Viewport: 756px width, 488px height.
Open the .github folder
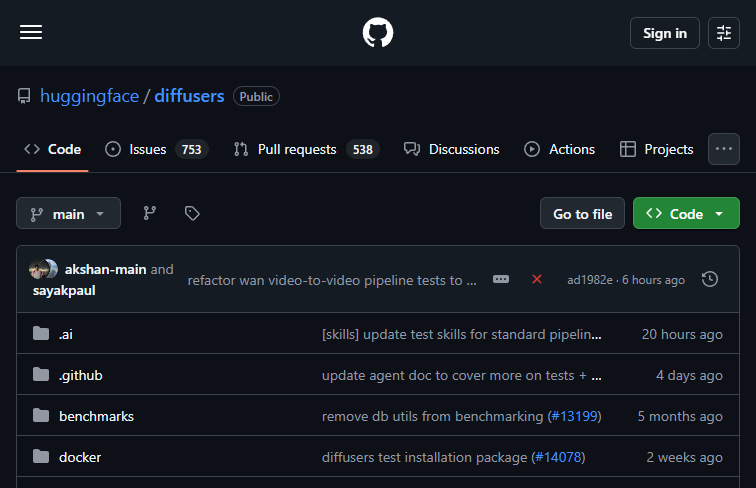[81, 375]
